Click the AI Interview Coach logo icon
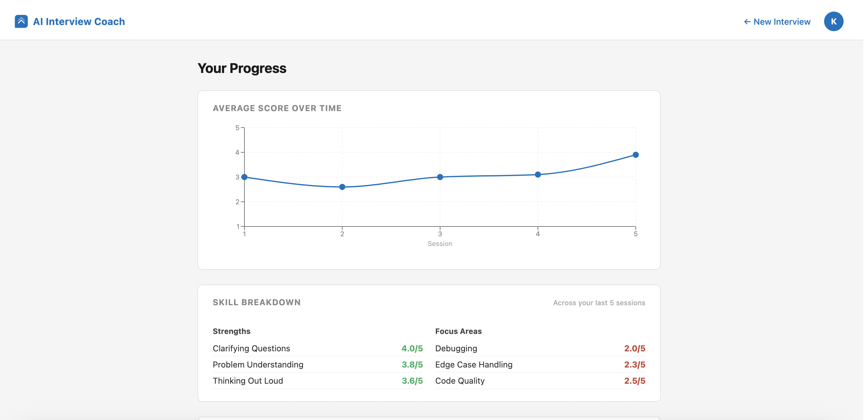868x420 pixels. coord(21,21)
